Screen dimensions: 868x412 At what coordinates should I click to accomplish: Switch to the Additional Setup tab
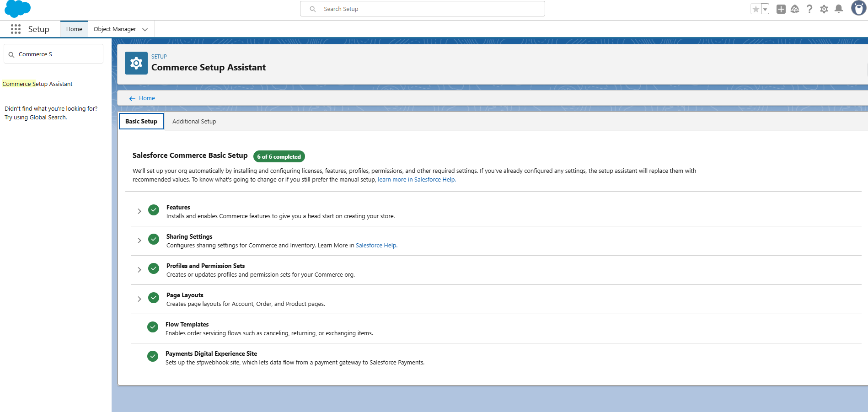pos(194,122)
